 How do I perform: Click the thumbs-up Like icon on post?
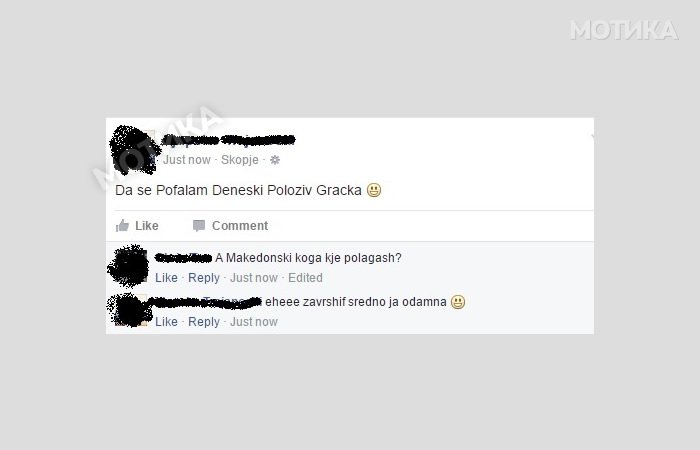click(x=122, y=225)
